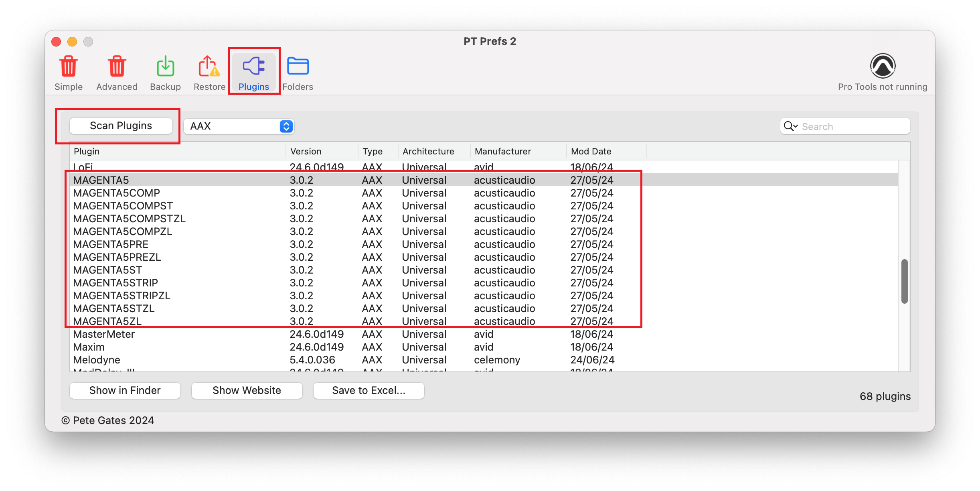Viewport: 980px width, 491px height.
Task: Click the Pro Tools status logo icon
Action: (x=883, y=66)
